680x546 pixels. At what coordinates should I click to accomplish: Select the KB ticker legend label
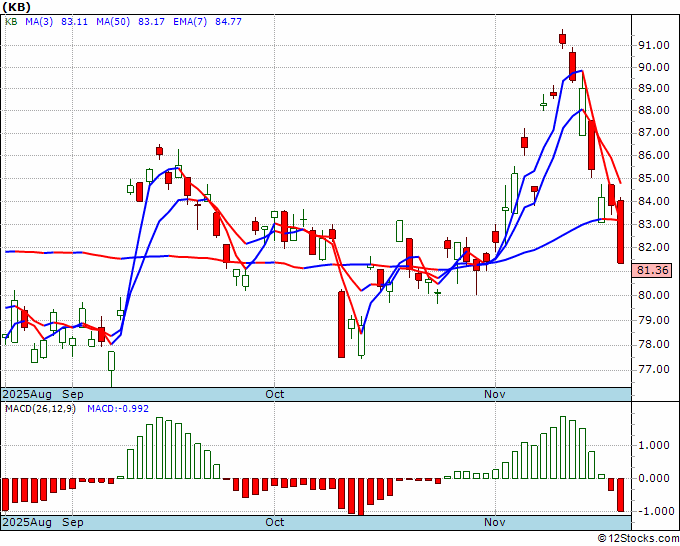(11, 22)
